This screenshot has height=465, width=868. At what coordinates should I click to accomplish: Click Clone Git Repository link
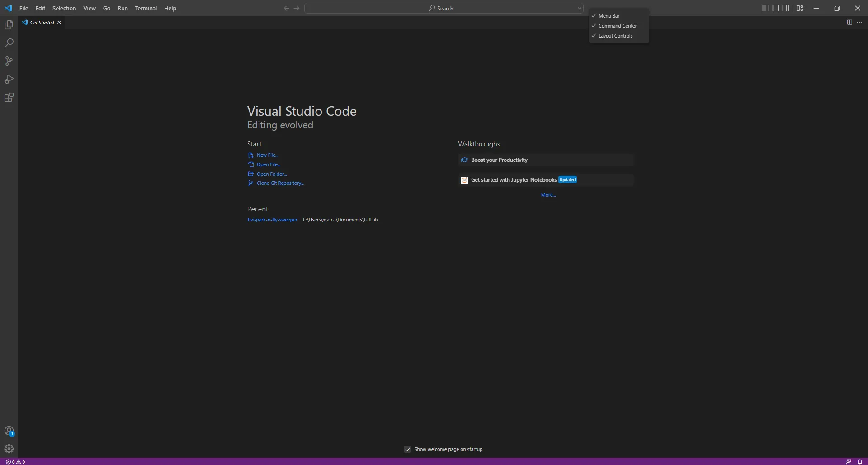[x=280, y=183]
